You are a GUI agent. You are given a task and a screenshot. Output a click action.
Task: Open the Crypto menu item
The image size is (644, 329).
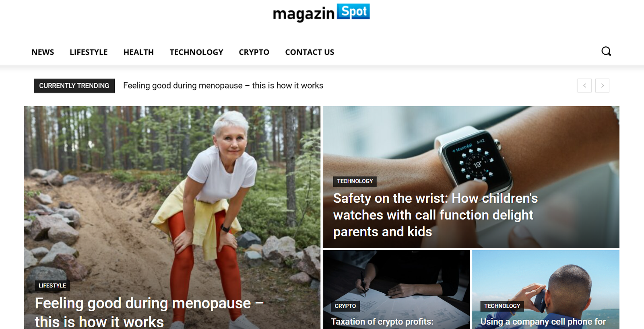(254, 52)
